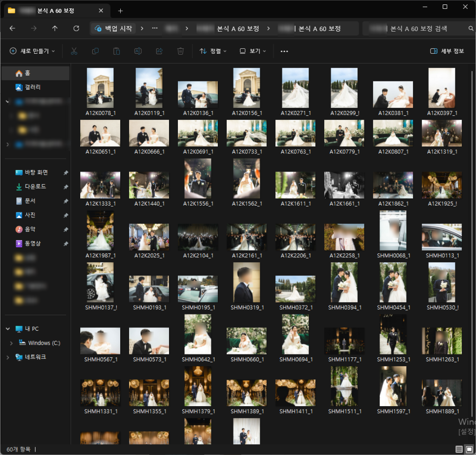Select thumbnail A12K2104_1
The height and width of the screenshot is (455, 476).
198,237
